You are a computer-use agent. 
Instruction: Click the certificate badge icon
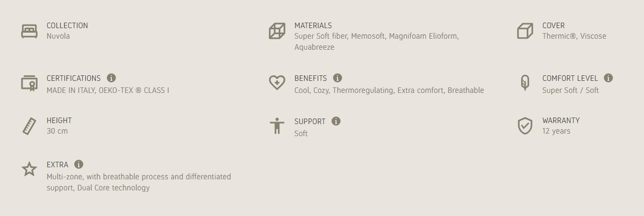pos(29,83)
